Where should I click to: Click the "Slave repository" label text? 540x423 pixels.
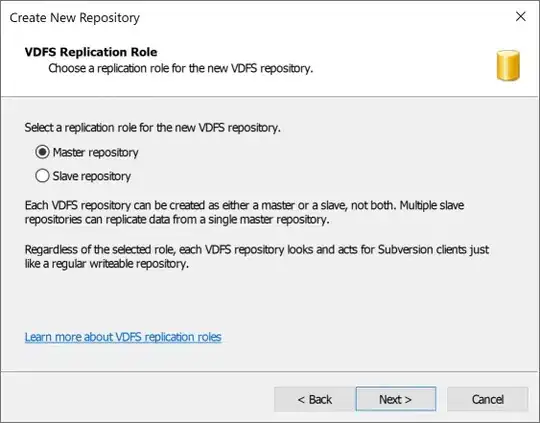click(92, 176)
